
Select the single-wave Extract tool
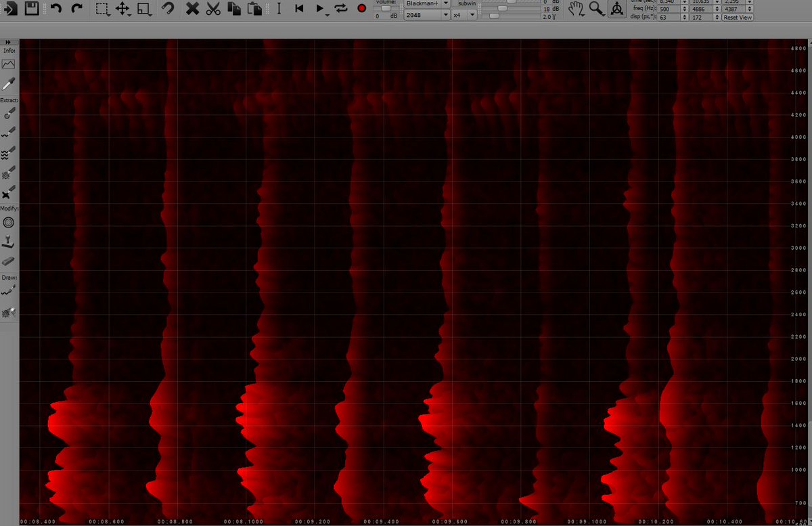(x=9, y=132)
